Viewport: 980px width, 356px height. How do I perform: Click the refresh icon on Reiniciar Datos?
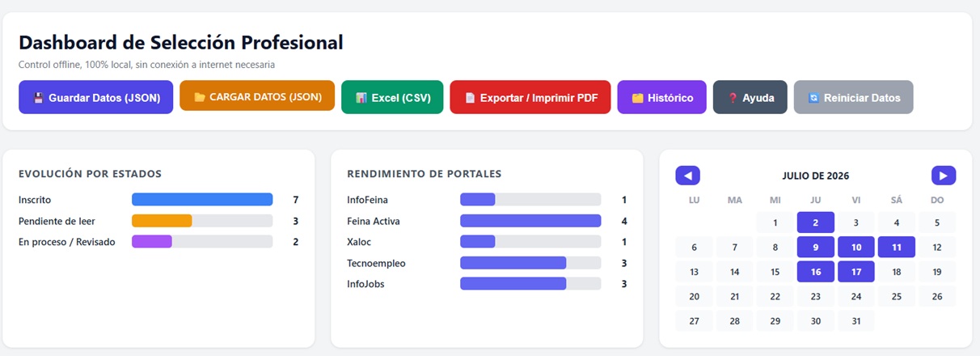[x=813, y=98]
